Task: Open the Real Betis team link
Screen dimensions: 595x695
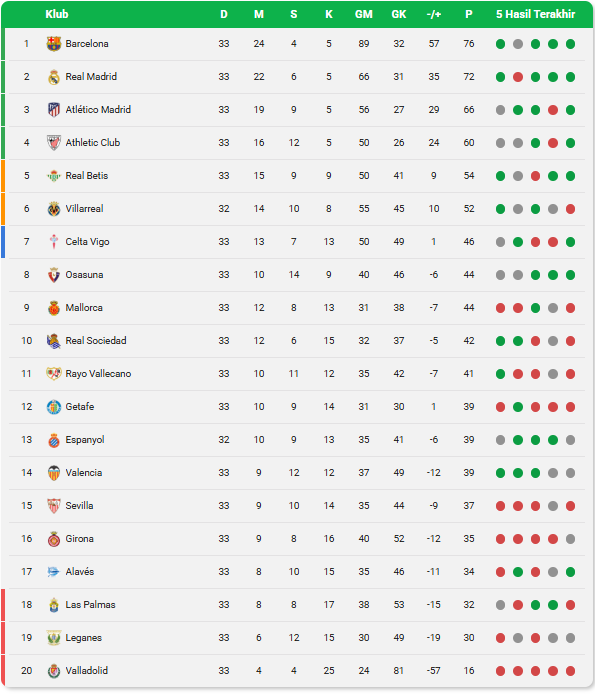Action: click(x=87, y=176)
